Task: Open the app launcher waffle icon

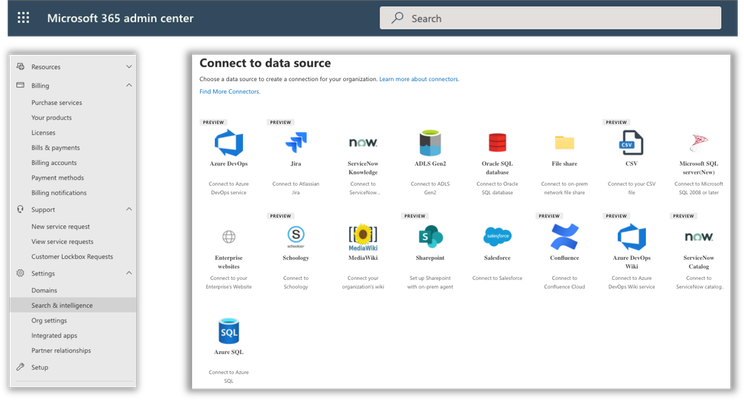Action: (x=23, y=18)
